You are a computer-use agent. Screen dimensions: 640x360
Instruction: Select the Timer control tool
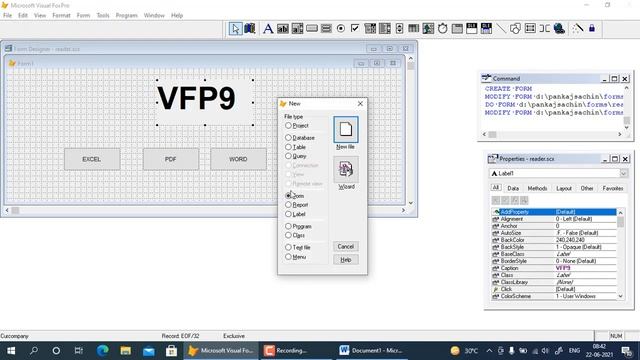coord(442,29)
